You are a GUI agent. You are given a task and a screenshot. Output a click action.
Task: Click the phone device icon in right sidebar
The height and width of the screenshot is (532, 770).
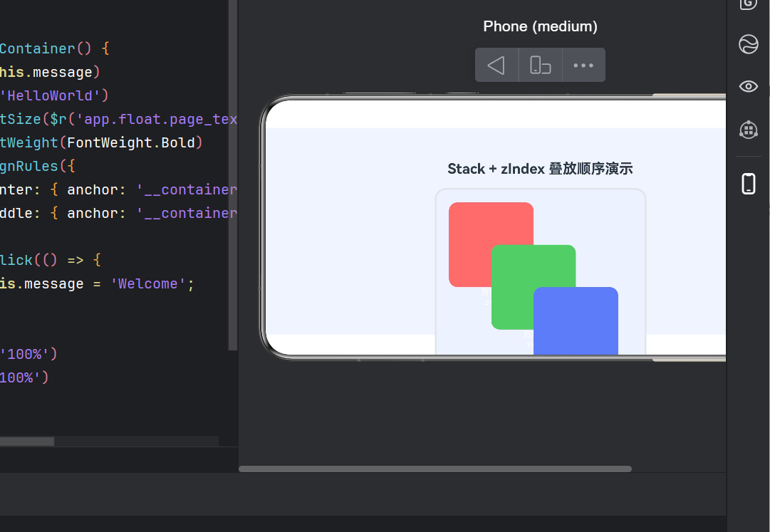[749, 184]
